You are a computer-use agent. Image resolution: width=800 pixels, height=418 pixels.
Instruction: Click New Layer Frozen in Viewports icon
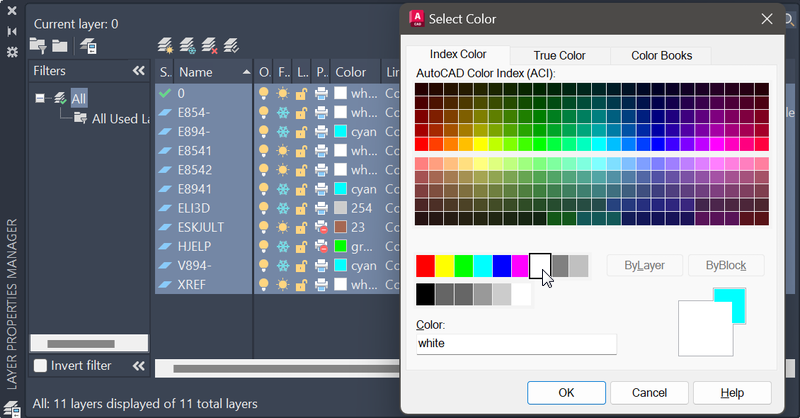pos(188,45)
